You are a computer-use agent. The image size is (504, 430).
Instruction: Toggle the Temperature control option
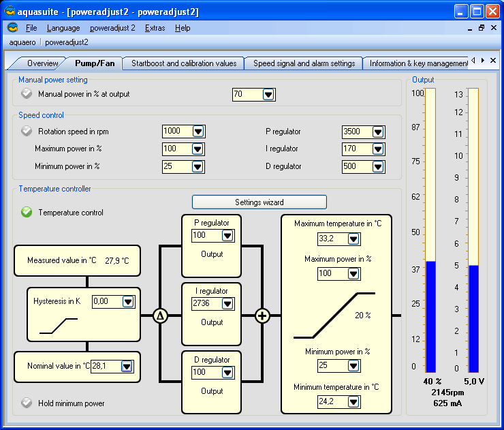pyautogui.click(x=27, y=213)
